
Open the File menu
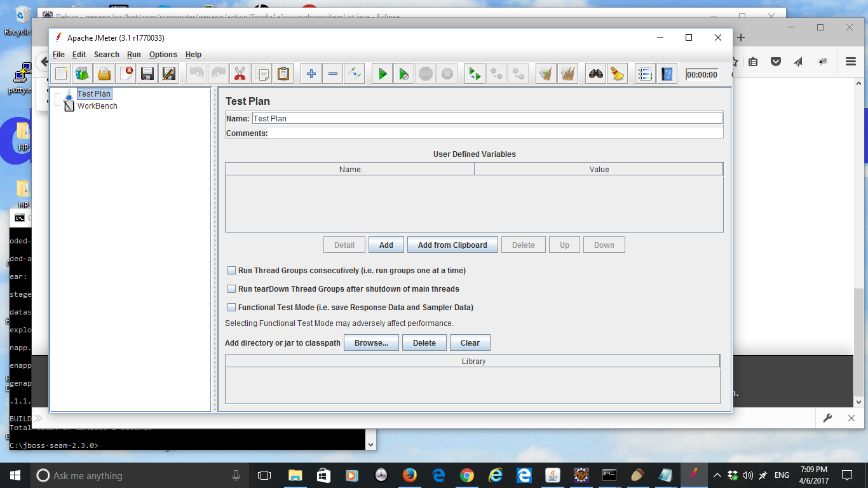(58, 55)
